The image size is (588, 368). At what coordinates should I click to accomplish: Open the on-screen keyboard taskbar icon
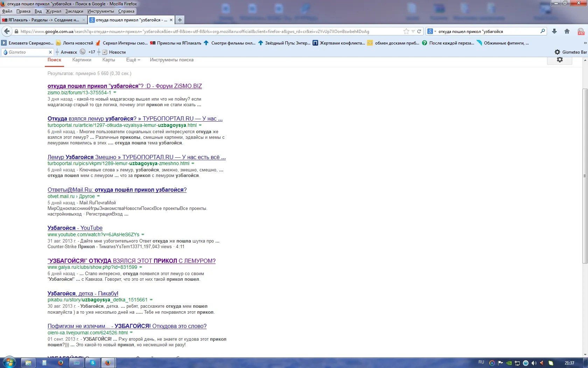tap(77, 363)
